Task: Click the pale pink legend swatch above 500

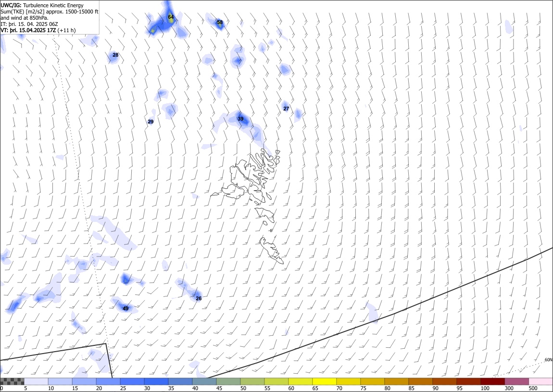Action: 540,381
